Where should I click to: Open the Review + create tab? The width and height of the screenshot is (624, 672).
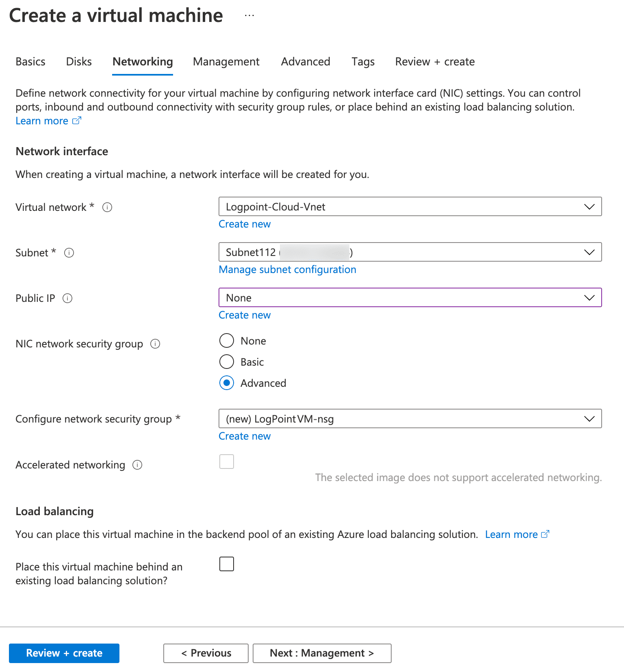click(x=435, y=62)
